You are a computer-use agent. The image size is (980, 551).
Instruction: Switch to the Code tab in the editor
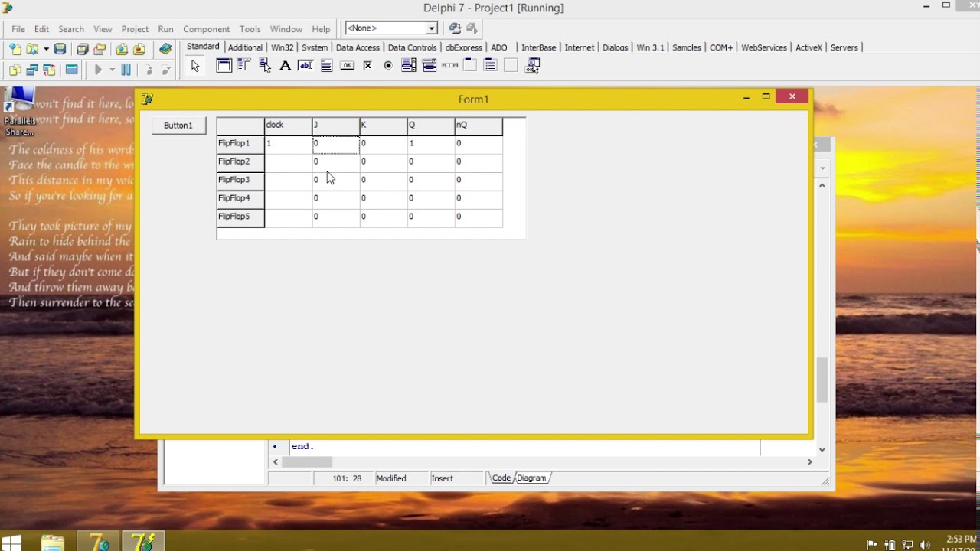click(x=501, y=478)
